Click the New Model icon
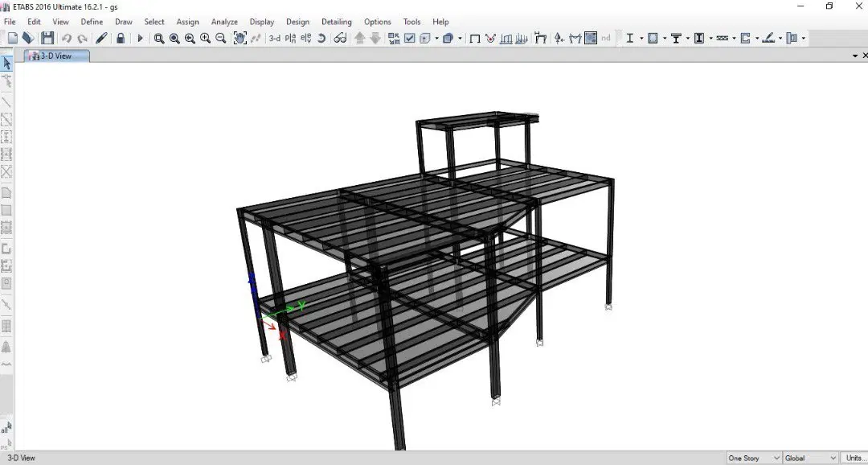868x465 pixels. click(x=13, y=39)
